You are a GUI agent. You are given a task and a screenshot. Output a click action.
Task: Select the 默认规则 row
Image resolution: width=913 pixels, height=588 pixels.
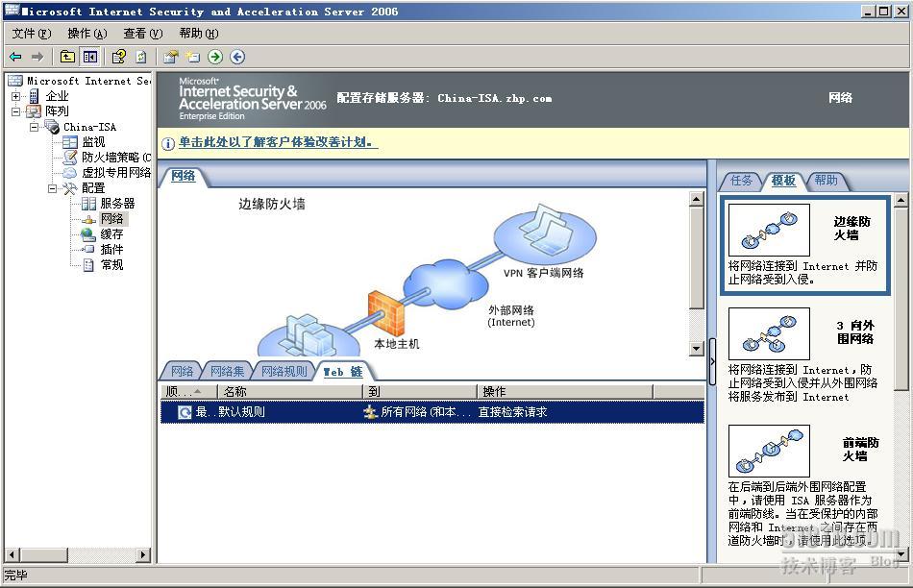[432, 412]
